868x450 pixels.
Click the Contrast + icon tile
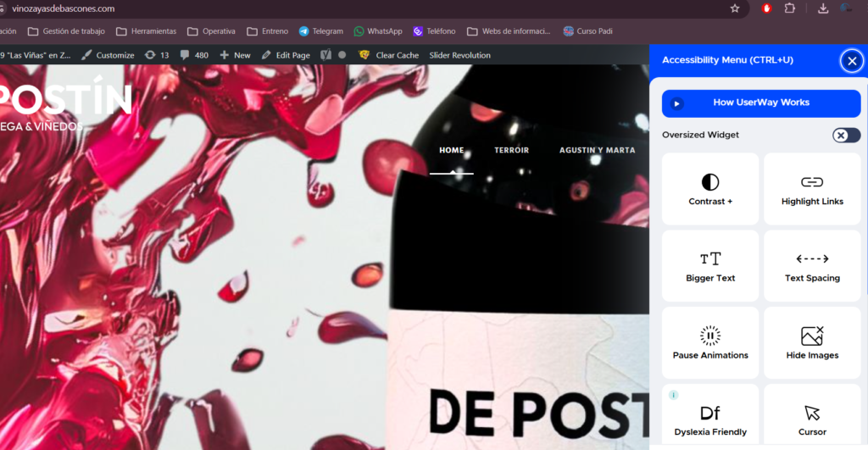tap(709, 189)
